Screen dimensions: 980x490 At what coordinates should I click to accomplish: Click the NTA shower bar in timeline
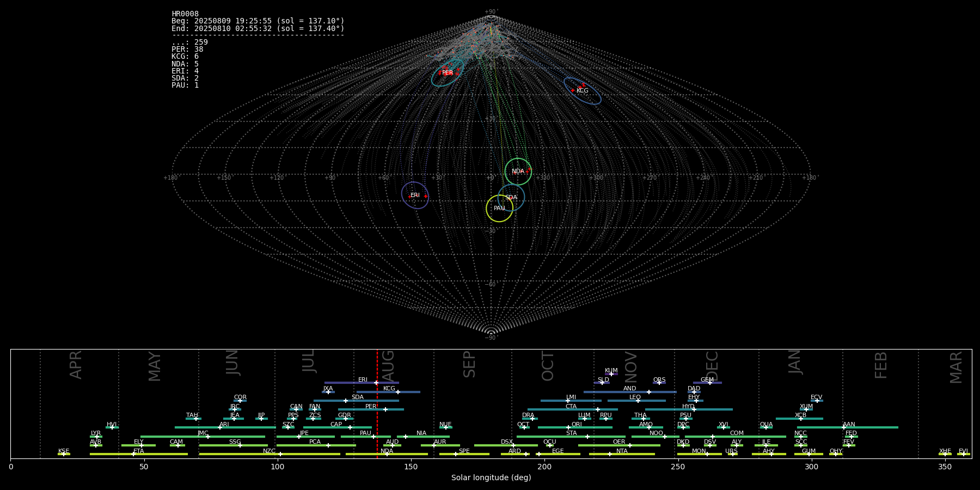pos(622,454)
